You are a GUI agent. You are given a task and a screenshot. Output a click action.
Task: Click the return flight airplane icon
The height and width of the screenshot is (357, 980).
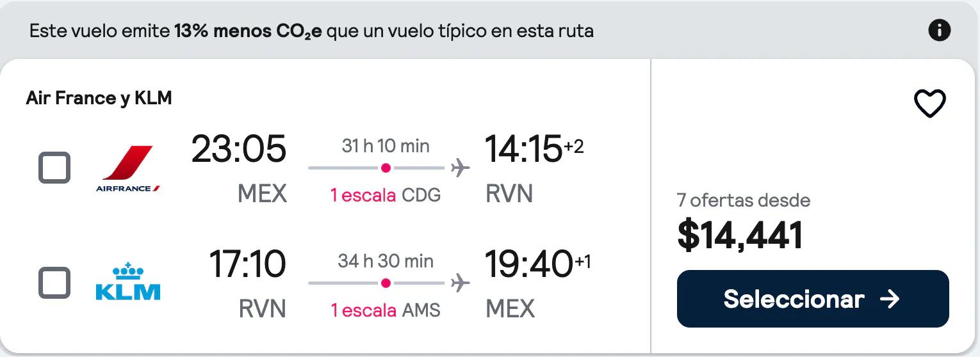pyautogui.click(x=460, y=283)
